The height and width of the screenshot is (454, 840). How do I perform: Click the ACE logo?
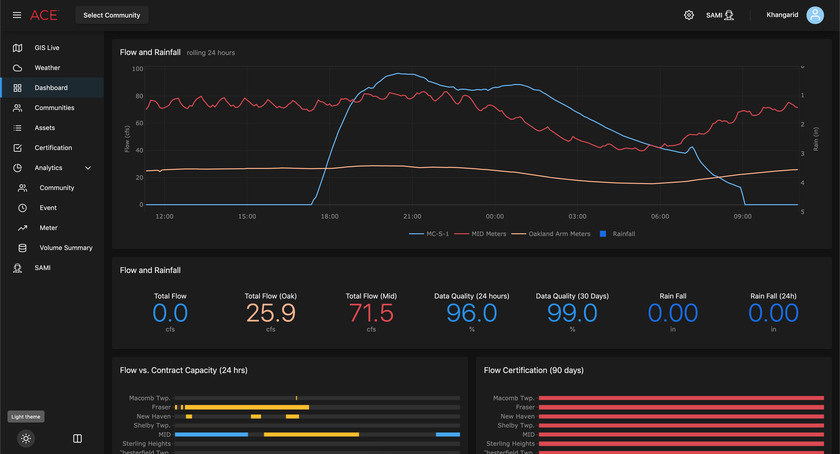(44, 15)
